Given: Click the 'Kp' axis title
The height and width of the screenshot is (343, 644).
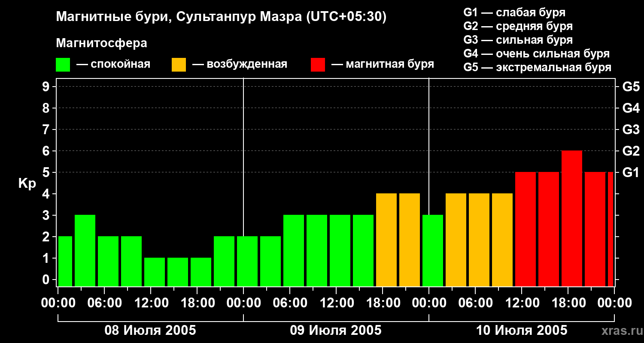Looking at the screenshot, I should click(x=27, y=184).
